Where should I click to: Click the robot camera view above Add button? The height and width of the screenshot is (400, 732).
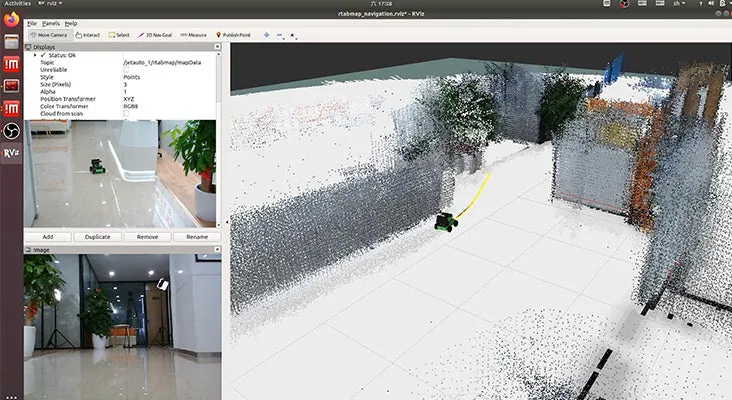coord(120,174)
